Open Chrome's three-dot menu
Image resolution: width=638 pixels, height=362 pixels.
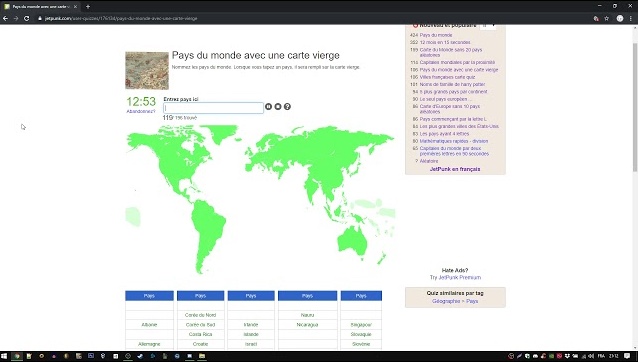(x=631, y=18)
